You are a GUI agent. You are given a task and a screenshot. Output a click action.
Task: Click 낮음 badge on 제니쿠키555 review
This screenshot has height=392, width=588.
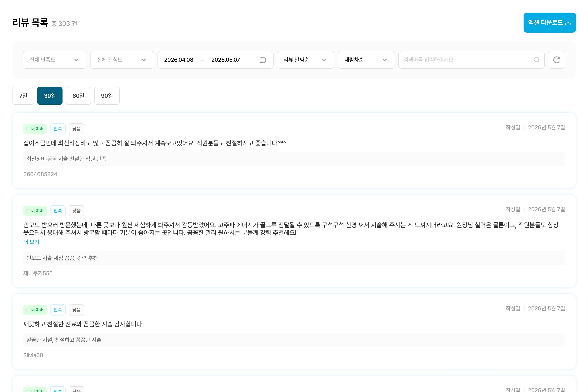[76, 211]
